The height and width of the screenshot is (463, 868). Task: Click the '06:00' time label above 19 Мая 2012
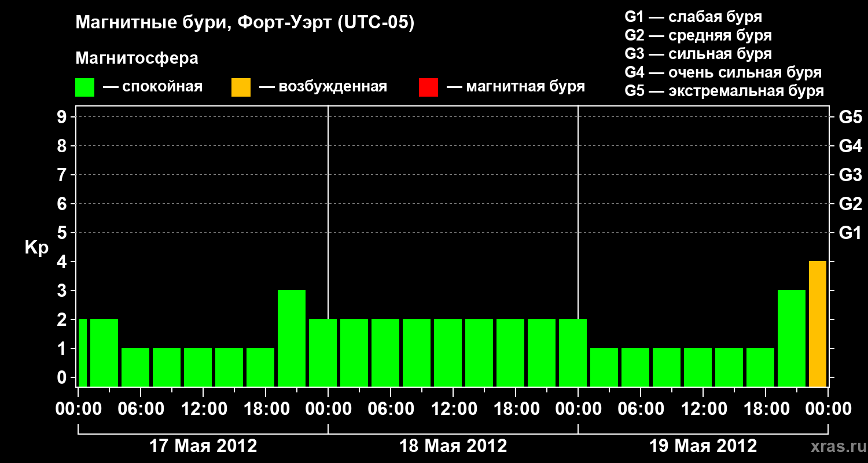coord(641,409)
